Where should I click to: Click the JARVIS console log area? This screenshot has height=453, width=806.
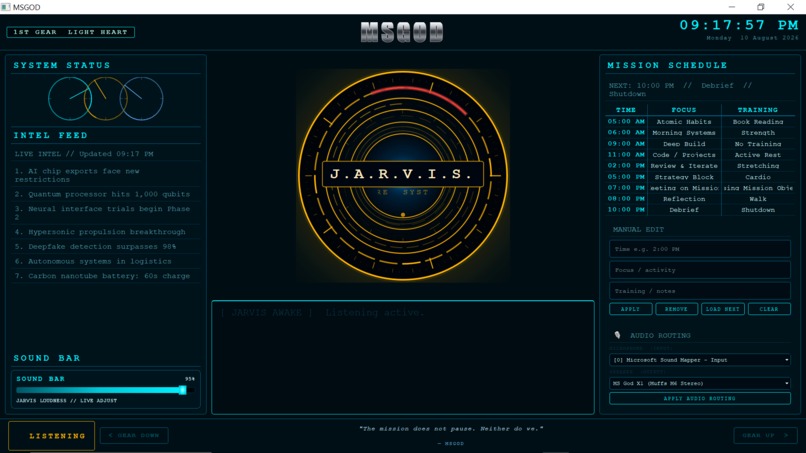[x=403, y=357]
